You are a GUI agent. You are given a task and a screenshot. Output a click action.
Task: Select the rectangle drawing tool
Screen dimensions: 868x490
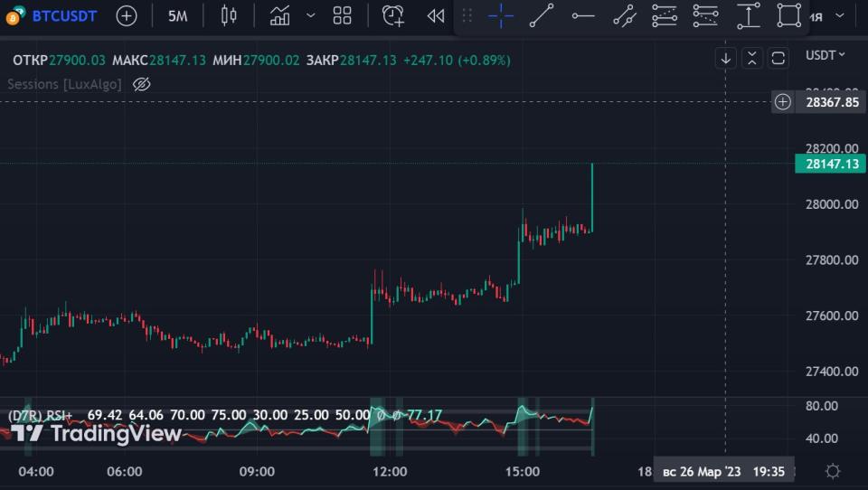click(789, 15)
